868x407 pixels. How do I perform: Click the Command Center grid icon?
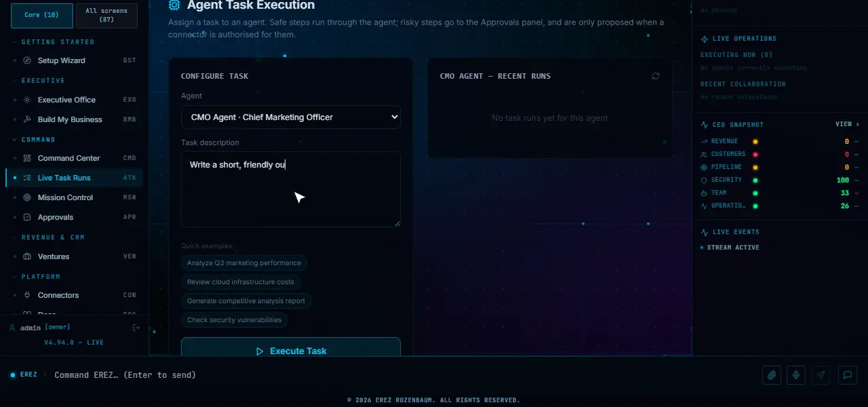tap(27, 158)
